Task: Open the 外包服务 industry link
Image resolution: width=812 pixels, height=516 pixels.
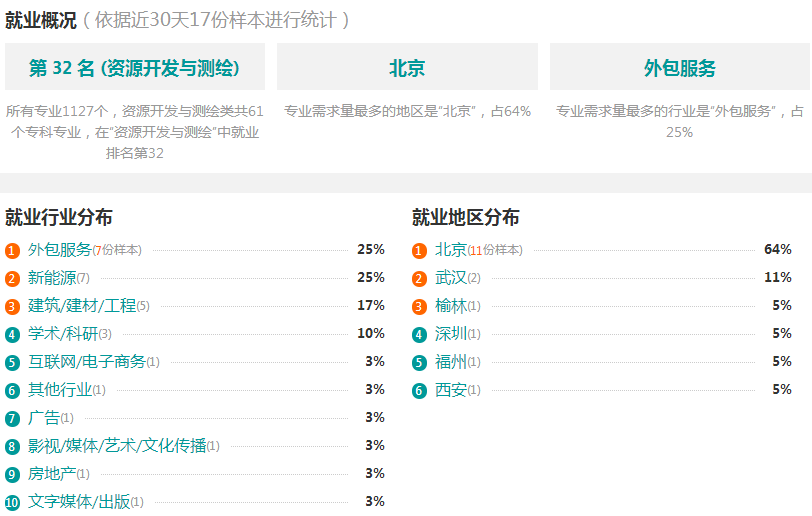Action: coord(60,250)
